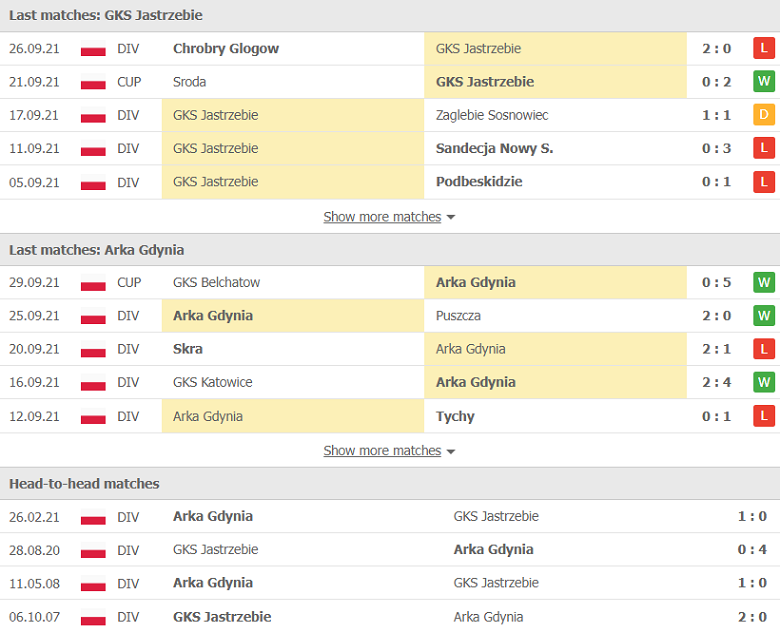Click the W badge for GKS Belchatow match
Image resolution: width=780 pixels, height=633 pixels.
click(764, 283)
